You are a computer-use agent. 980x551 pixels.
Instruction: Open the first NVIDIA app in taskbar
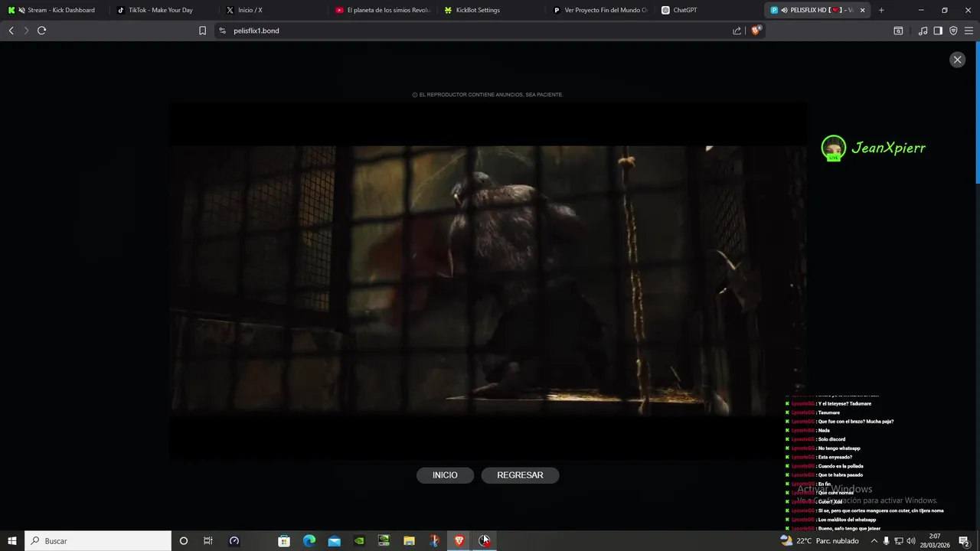click(x=359, y=541)
